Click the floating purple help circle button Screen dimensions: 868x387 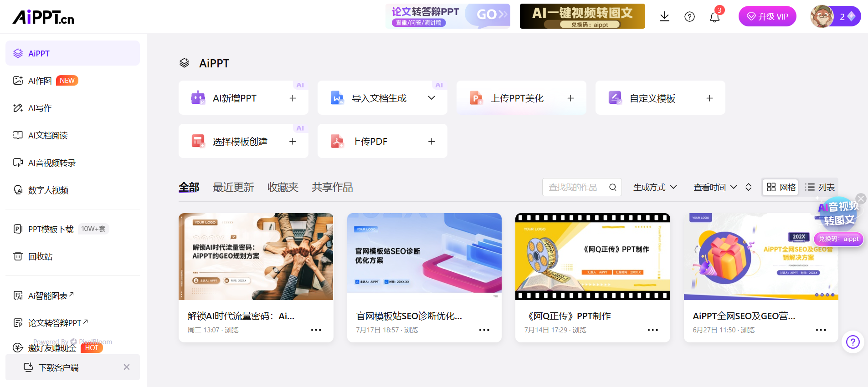click(x=853, y=342)
